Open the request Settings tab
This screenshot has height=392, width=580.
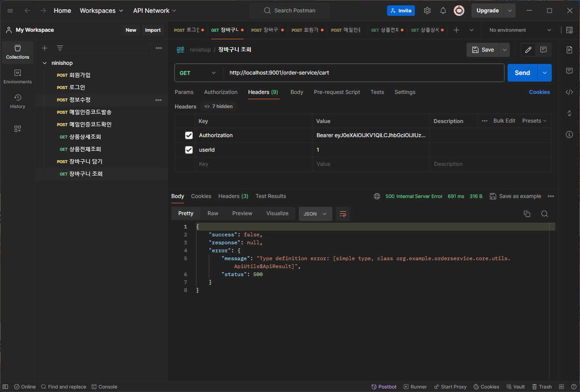click(405, 92)
